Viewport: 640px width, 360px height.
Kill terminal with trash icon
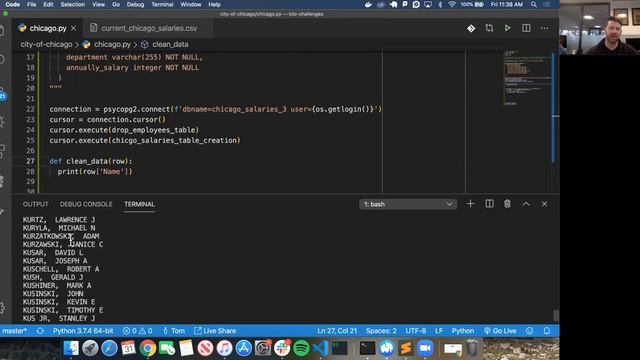507,204
